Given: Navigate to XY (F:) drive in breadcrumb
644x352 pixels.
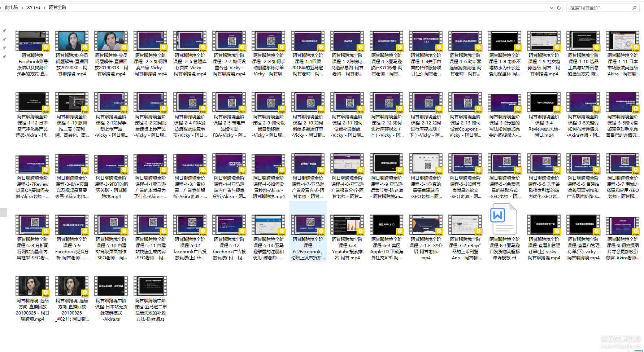Looking at the screenshot, I should (33, 8).
